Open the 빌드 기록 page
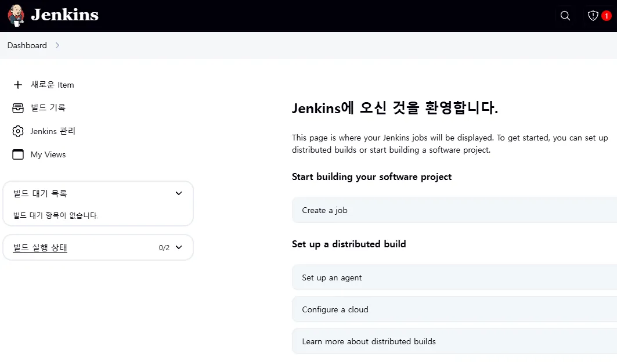 (x=48, y=108)
